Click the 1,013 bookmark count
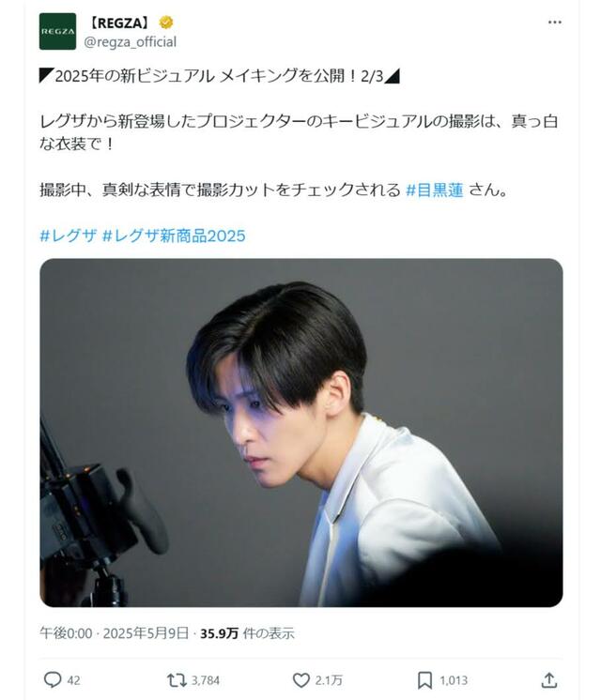This screenshot has width=601, height=700. click(x=454, y=680)
